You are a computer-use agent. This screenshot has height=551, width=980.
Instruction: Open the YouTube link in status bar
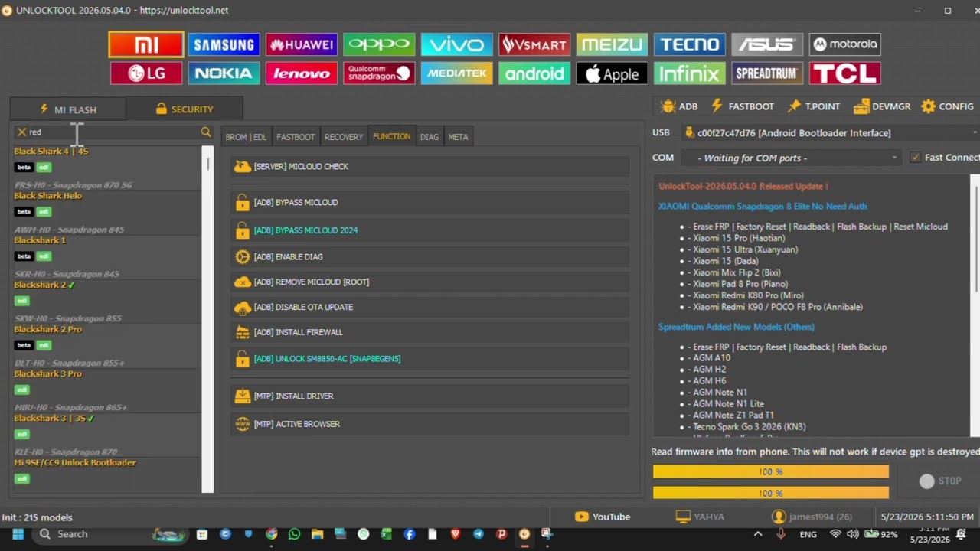[x=603, y=517]
